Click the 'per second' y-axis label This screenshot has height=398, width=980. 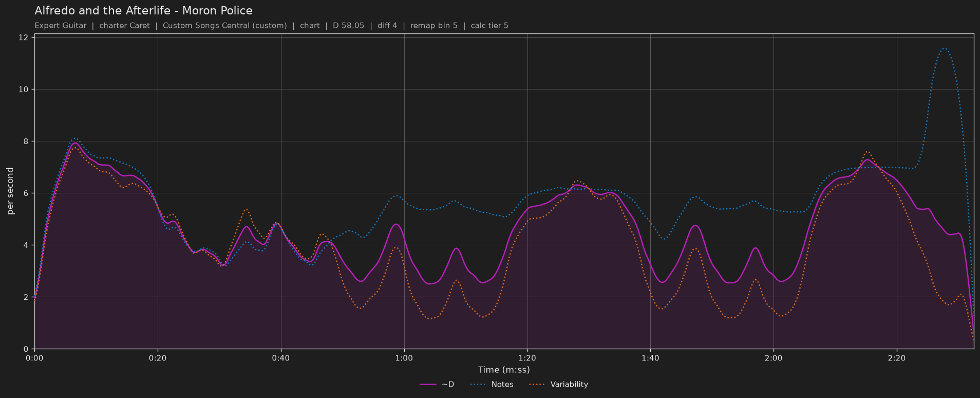coord(10,191)
